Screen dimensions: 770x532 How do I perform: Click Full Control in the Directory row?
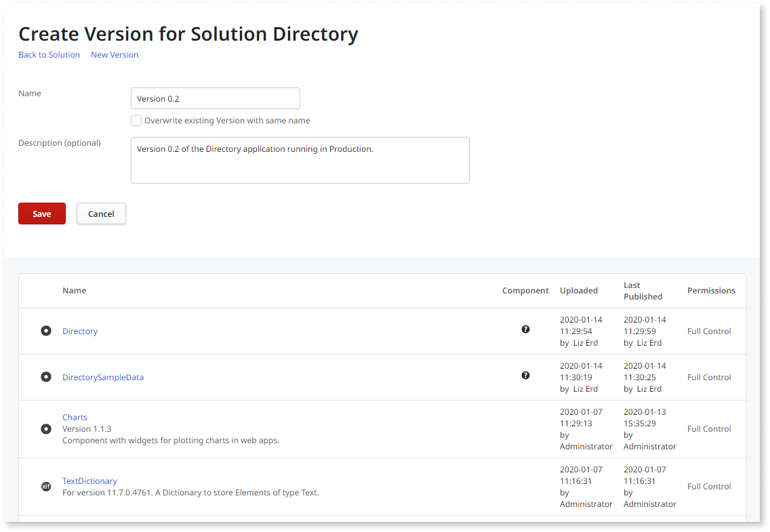709,331
